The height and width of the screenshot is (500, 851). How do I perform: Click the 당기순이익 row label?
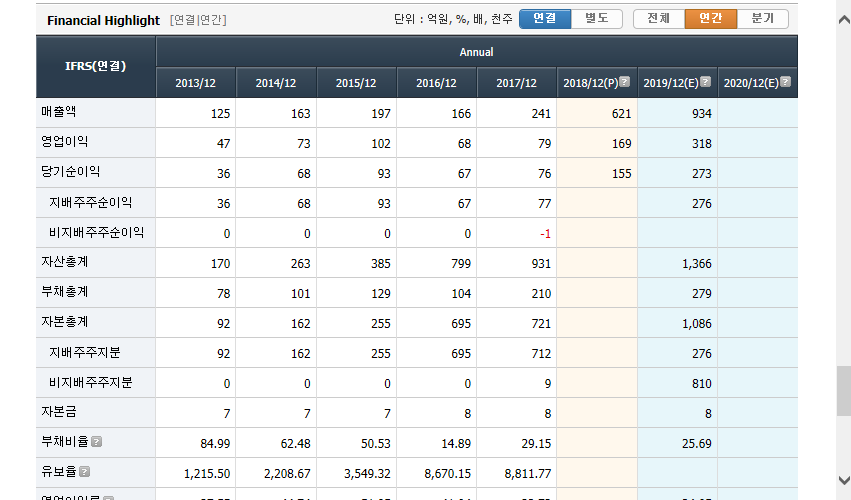pos(71,172)
